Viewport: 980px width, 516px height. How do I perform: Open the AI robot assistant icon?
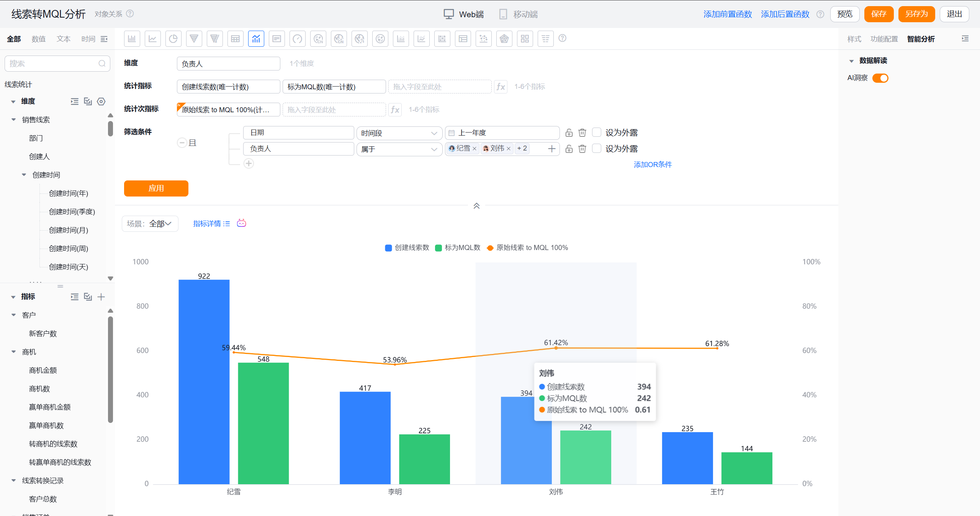(x=241, y=223)
